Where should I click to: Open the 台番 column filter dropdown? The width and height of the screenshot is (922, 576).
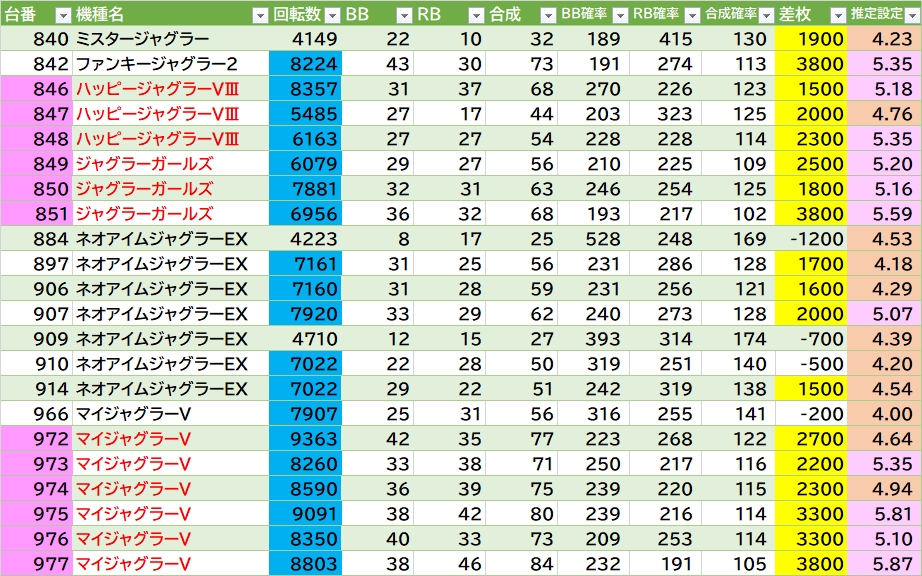(62, 15)
